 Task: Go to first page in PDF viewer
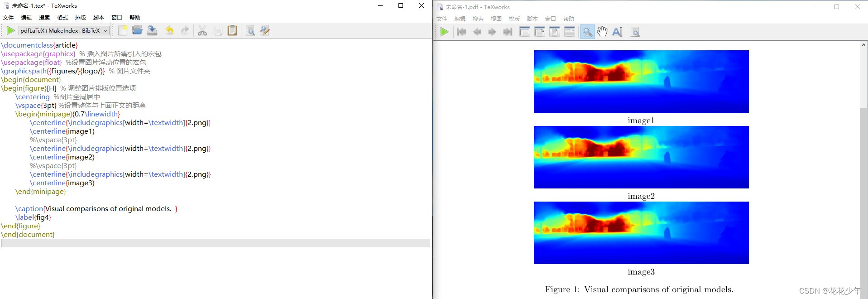point(462,32)
